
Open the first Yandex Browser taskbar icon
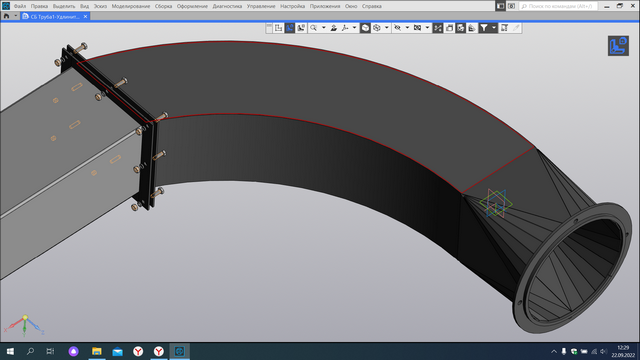(x=138, y=351)
